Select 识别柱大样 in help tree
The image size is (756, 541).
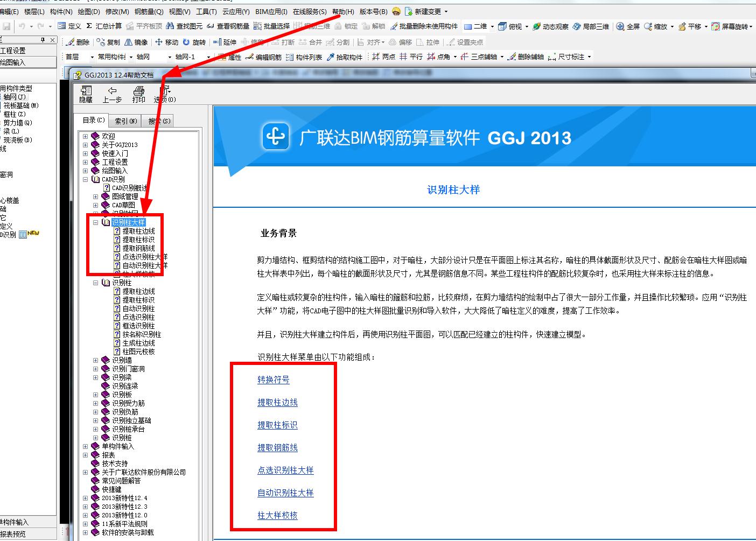point(128,222)
